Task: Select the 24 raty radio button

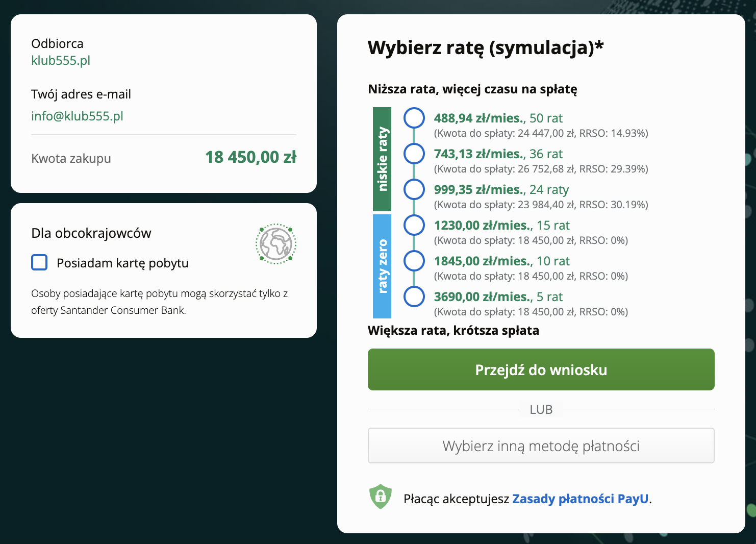Action: pos(414,189)
